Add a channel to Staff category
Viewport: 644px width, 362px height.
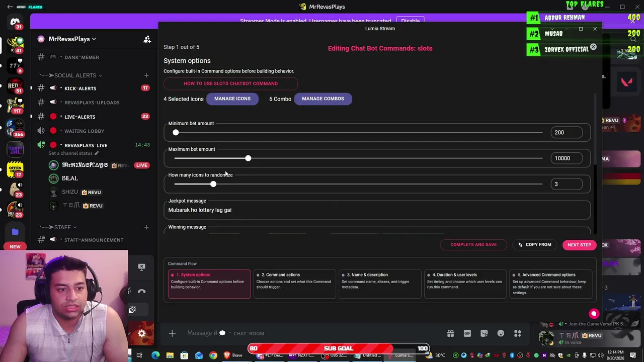click(146, 227)
